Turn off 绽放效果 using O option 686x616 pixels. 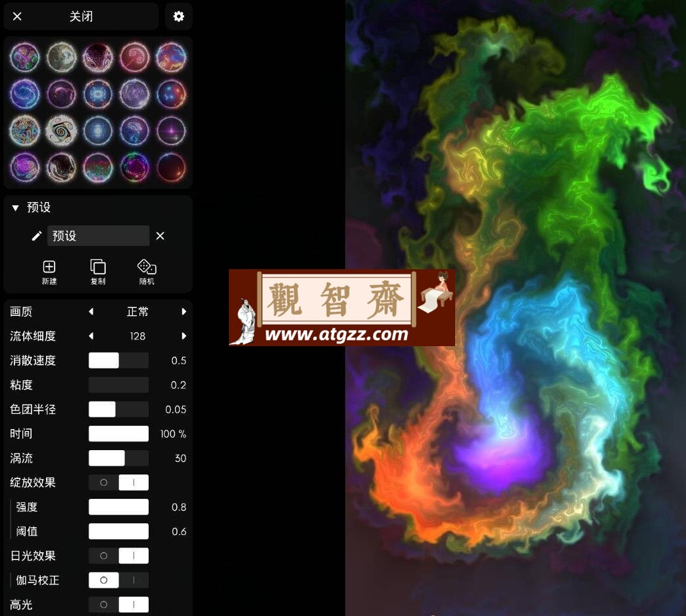(104, 482)
